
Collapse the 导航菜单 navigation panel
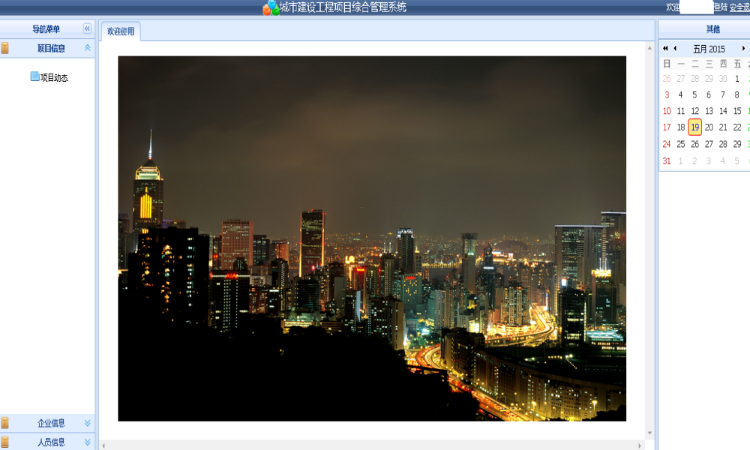(87, 29)
